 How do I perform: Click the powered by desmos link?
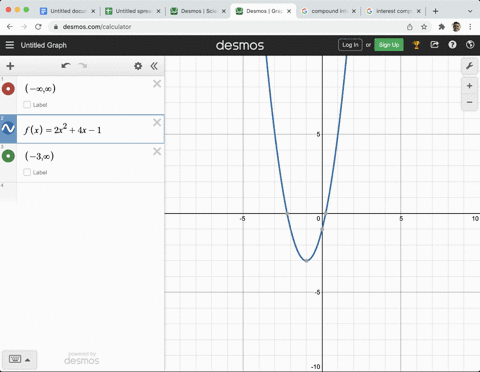point(82,358)
